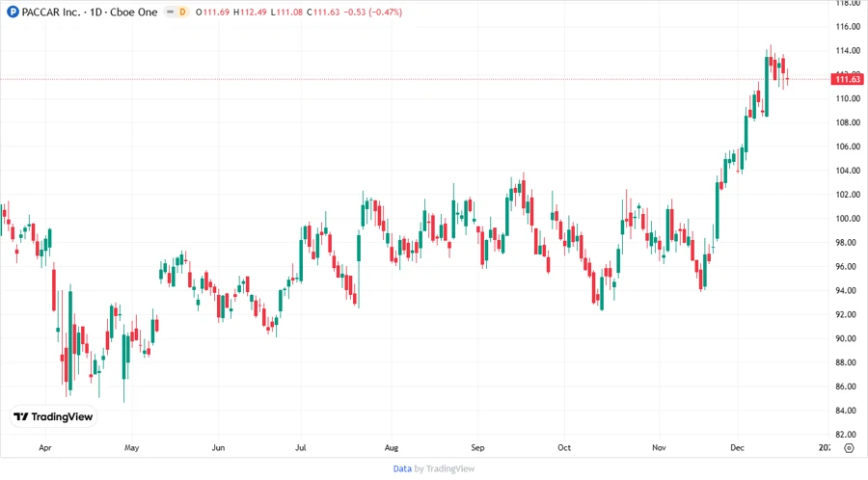Click the orange D delayed-data badge
This screenshot has height=480, width=868.
tap(182, 12)
